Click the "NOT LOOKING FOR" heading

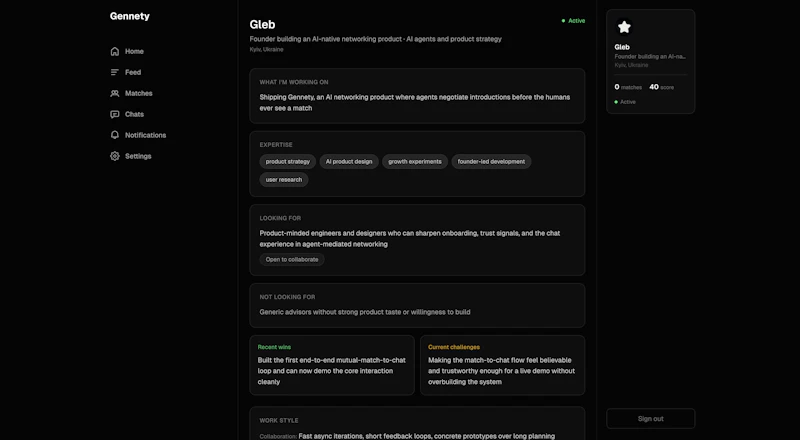click(287, 297)
